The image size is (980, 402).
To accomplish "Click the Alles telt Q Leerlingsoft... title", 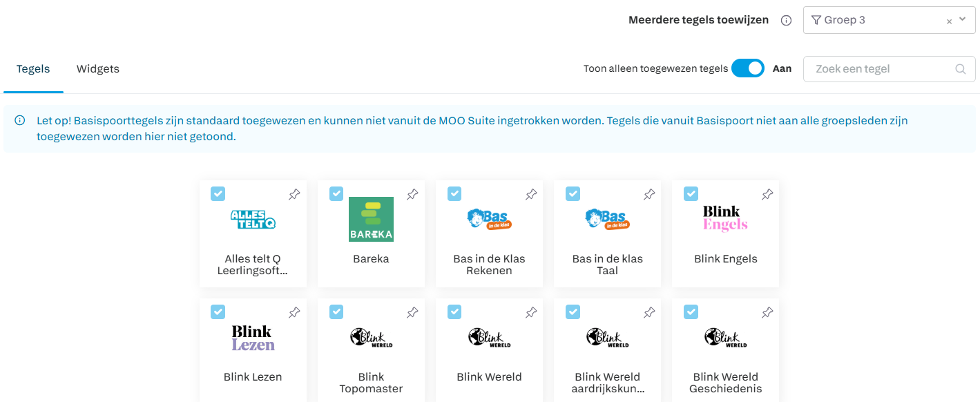I will [x=253, y=265].
